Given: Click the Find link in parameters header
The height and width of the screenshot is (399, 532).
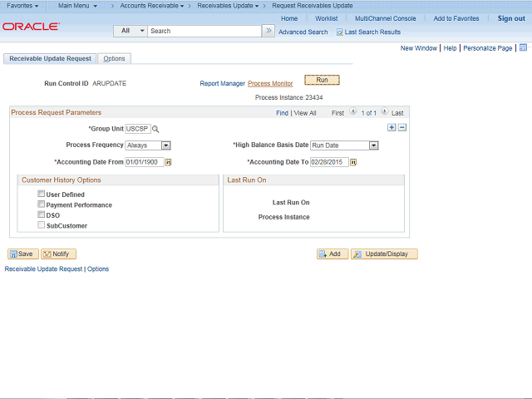Looking at the screenshot, I should coord(282,113).
